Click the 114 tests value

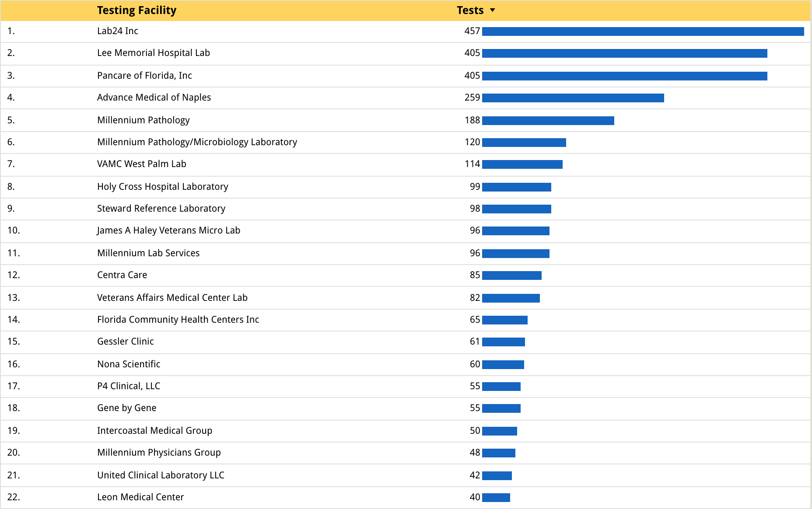pos(472,164)
